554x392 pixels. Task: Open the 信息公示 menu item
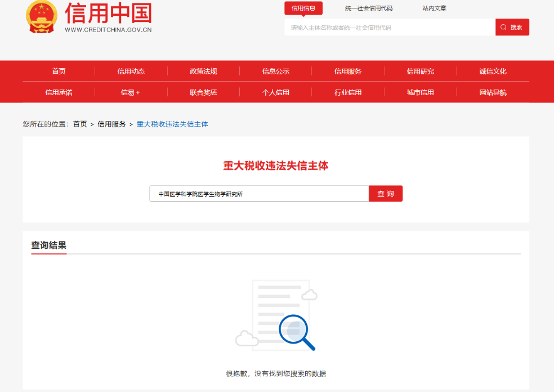tap(275, 71)
